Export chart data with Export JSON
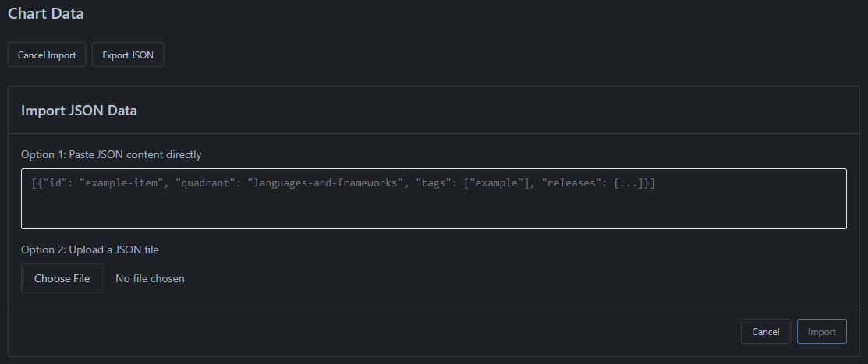This screenshot has width=868, height=364. (128, 55)
